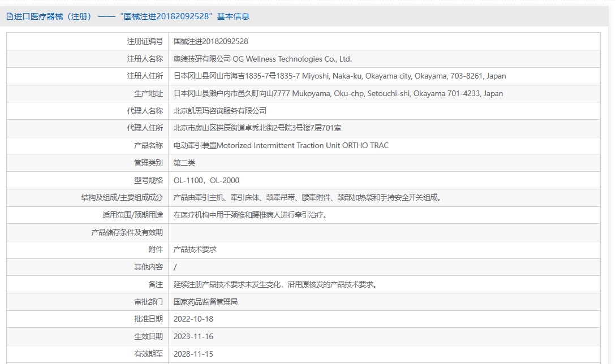Screen dimensions: 616x364
Task: Click the document icon before 进口医疗器械 header
Action: pos(10,16)
